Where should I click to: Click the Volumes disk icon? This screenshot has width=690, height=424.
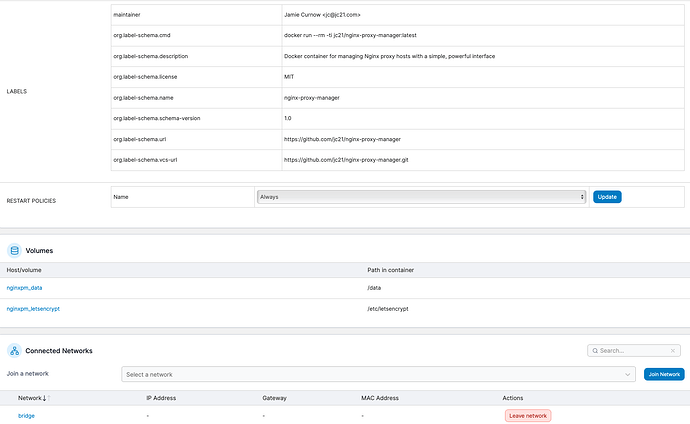click(14, 250)
